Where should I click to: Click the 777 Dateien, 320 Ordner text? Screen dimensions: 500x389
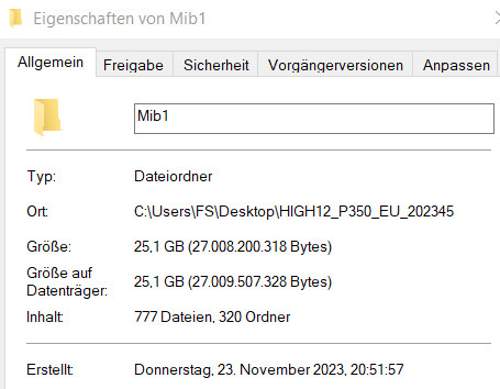(x=212, y=317)
